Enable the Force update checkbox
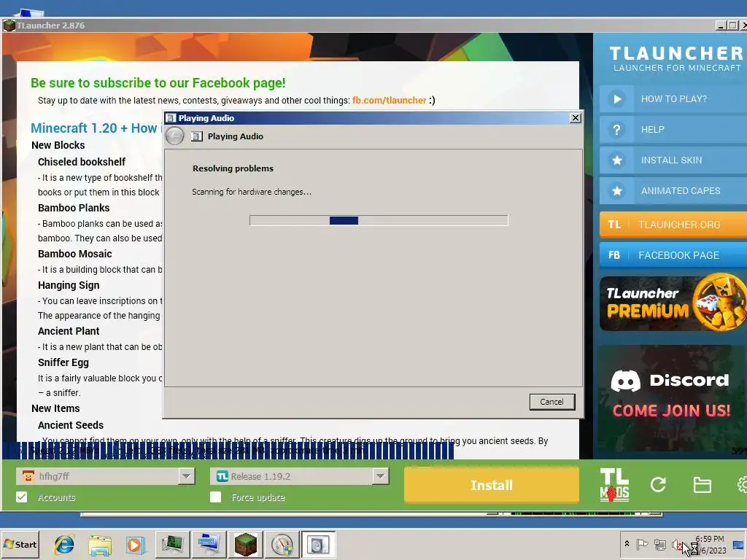 [x=215, y=497]
